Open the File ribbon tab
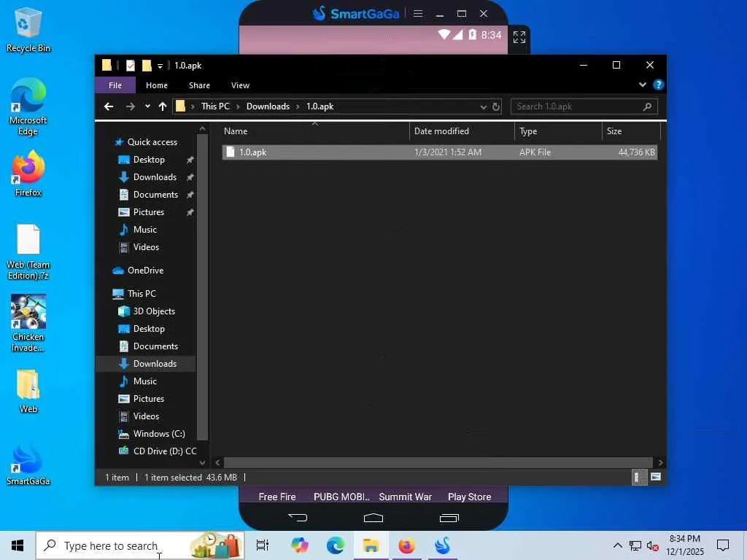 tap(115, 85)
